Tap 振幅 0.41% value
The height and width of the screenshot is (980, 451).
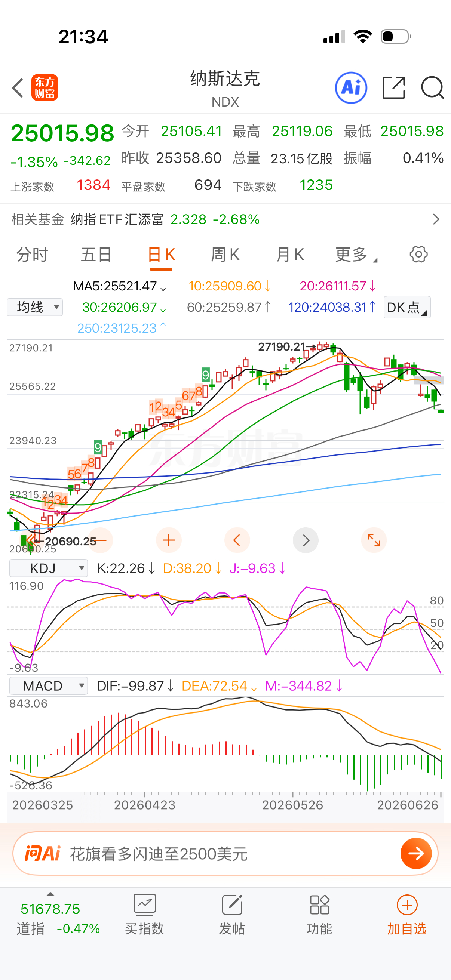pos(394,158)
